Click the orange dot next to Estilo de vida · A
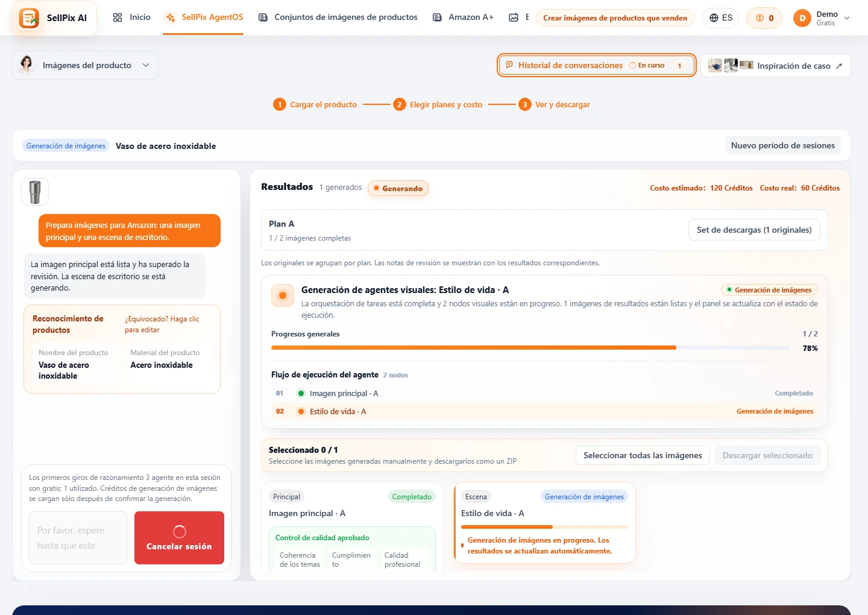 point(301,411)
